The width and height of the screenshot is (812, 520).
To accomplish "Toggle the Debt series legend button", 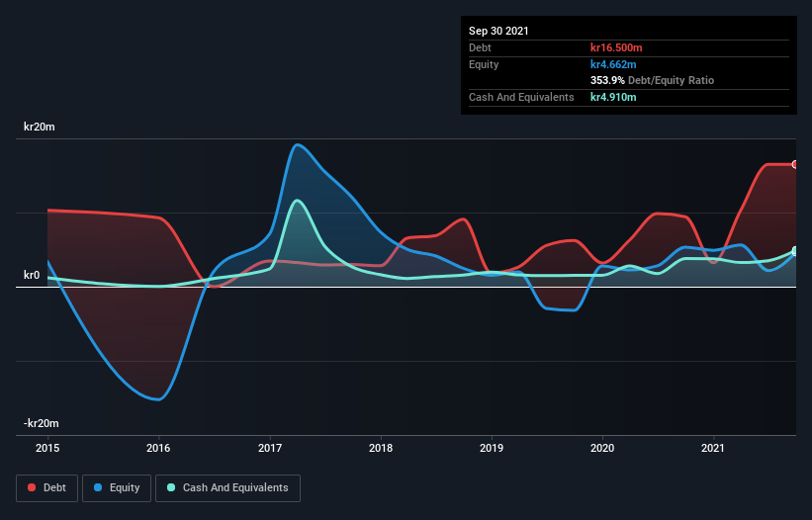I will tap(46, 488).
